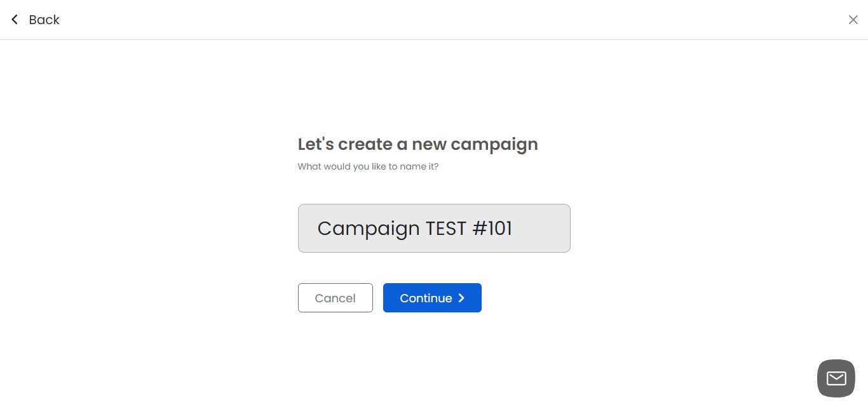The image size is (868, 407).
Task: Click the Back label in the top bar
Action: tap(43, 20)
